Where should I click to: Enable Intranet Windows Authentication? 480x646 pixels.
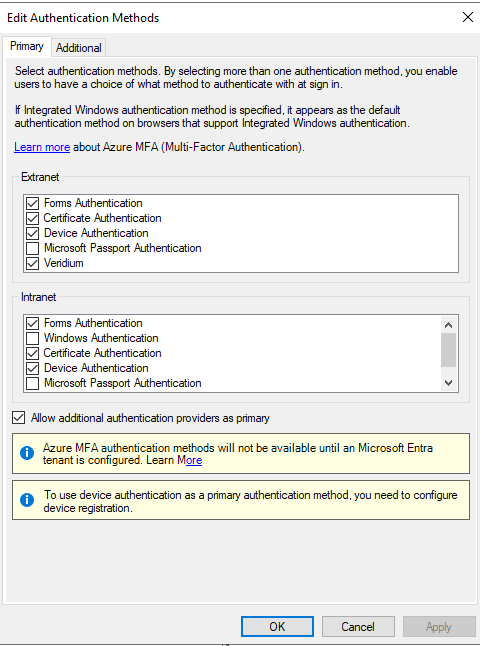tap(33, 338)
